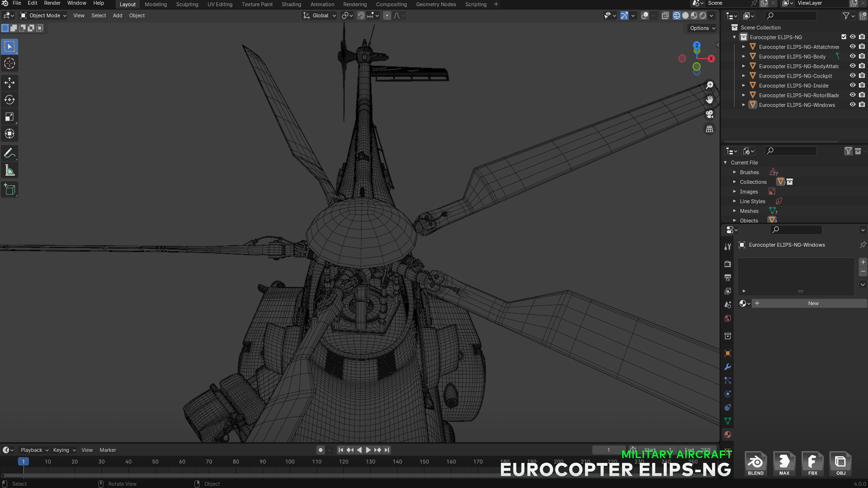The height and width of the screenshot is (488, 868).
Task: Switch to the Shading workspace tab
Action: click(x=291, y=4)
